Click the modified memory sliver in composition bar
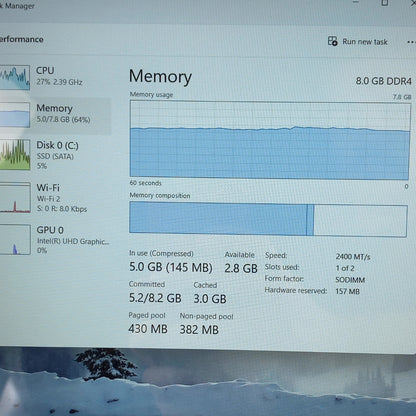Image resolution: width=416 pixels, height=416 pixels. coord(310,220)
